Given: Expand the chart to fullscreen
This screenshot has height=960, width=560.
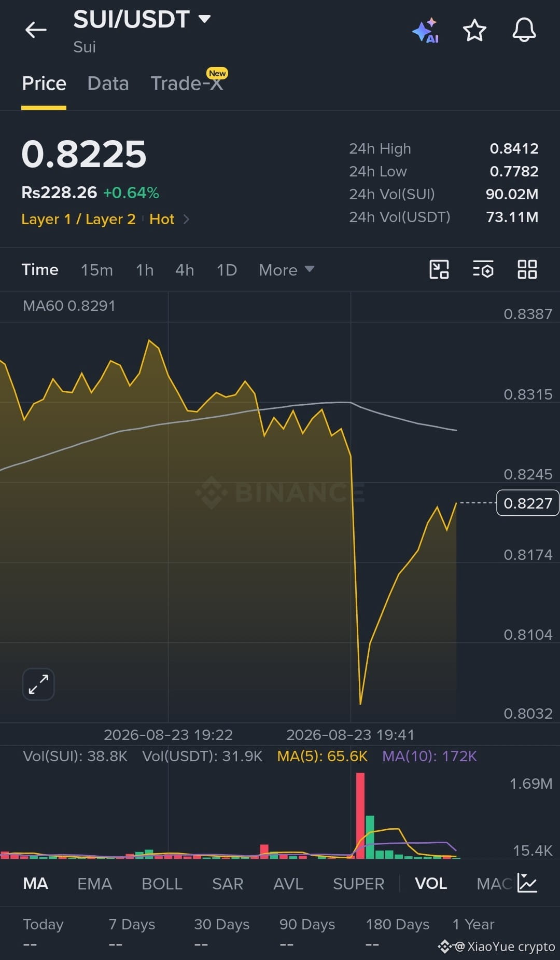Looking at the screenshot, I should (38, 684).
